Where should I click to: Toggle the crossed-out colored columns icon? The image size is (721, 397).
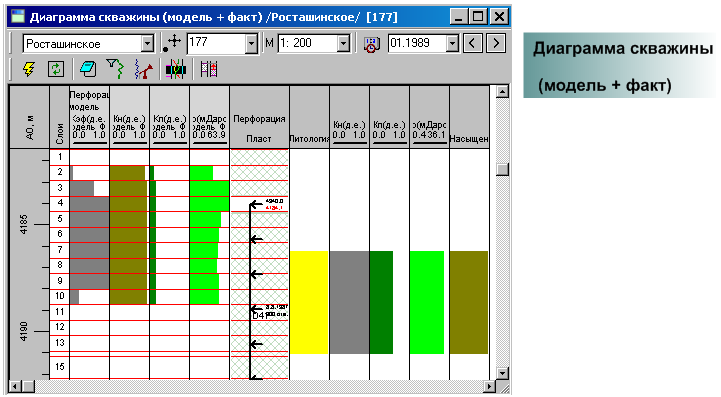point(176,69)
